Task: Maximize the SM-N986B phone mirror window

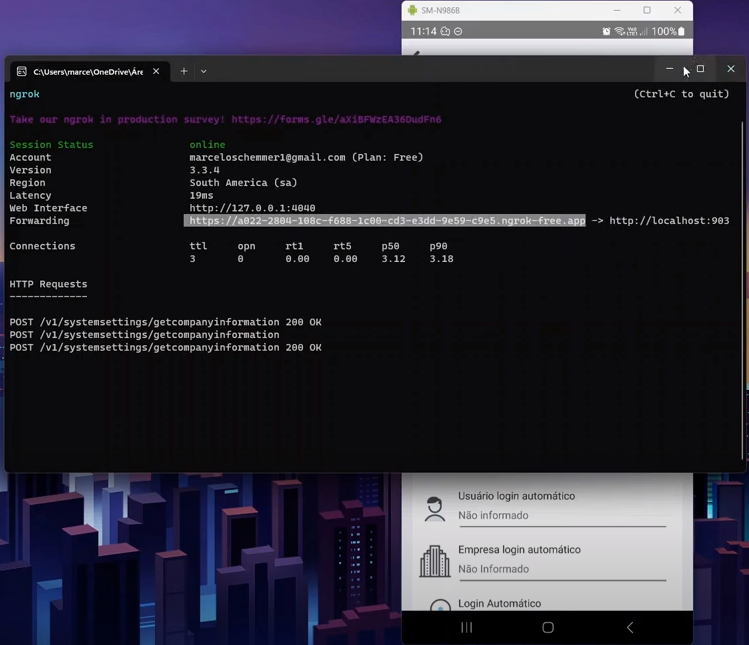Action: (x=647, y=10)
